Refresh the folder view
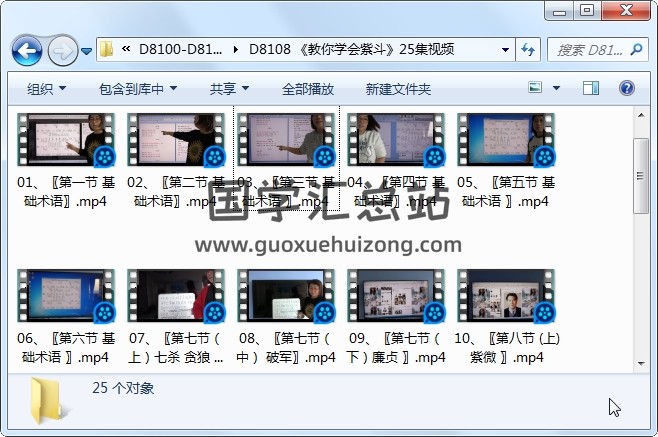 coord(528,50)
